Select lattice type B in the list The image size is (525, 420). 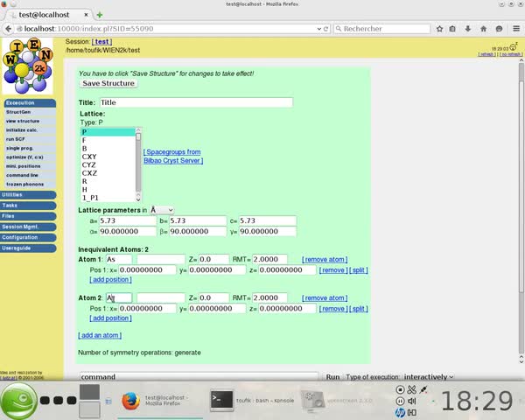click(x=108, y=149)
